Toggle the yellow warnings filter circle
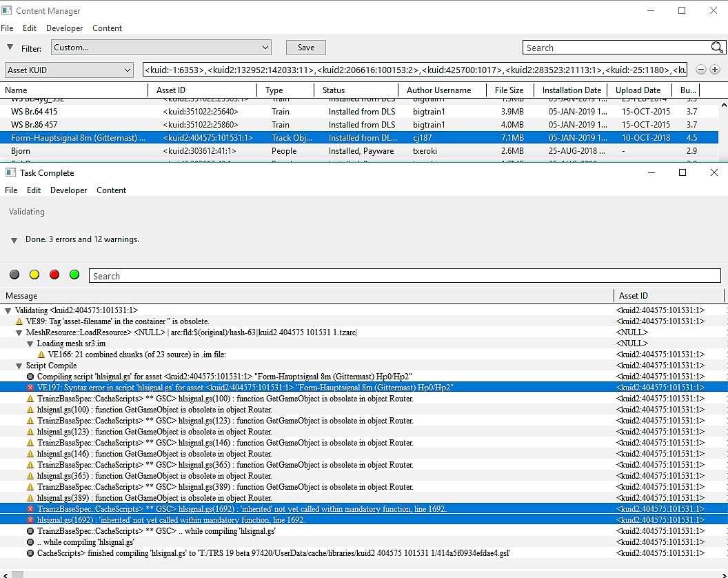 pyautogui.click(x=34, y=275)
